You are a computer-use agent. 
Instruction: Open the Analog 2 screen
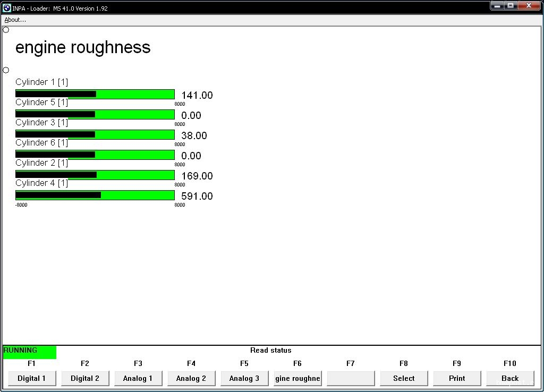[191, 378]
